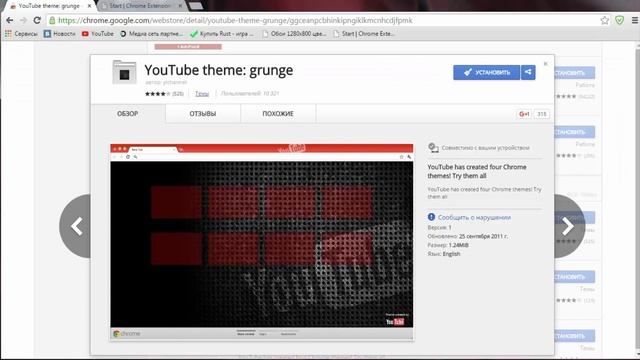Open the Темы category link

(202, 93)
